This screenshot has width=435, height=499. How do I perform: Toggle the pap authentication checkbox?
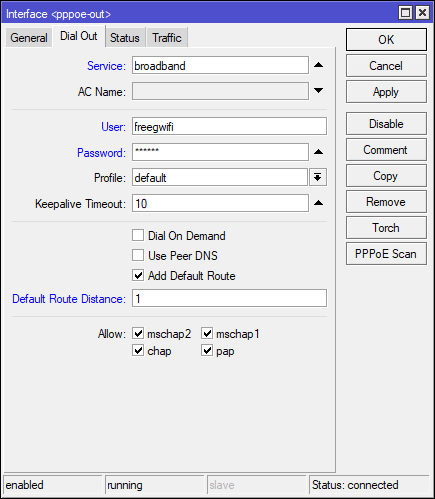pos(207,351)
